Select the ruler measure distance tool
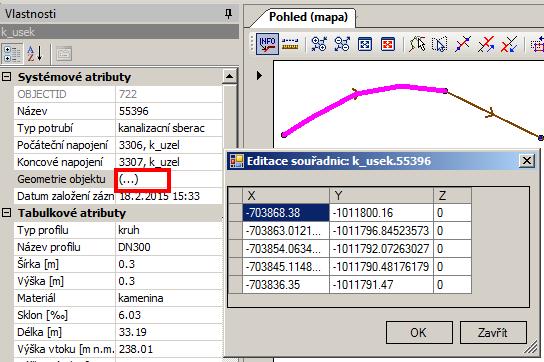 290,44
